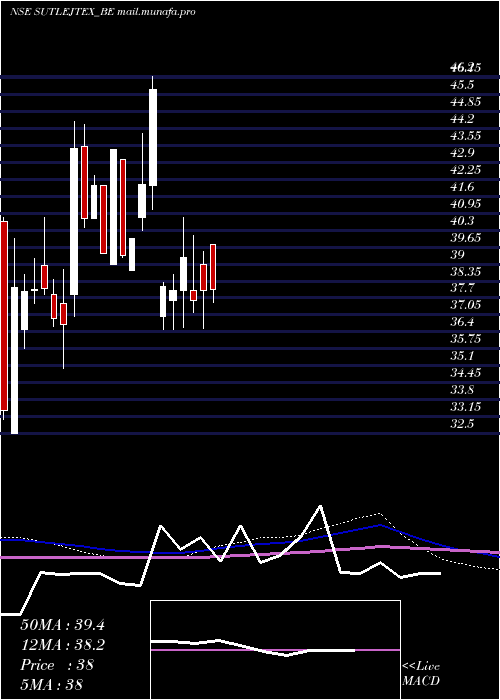Select the 42.25 price axis label

[x=466, y=170]
